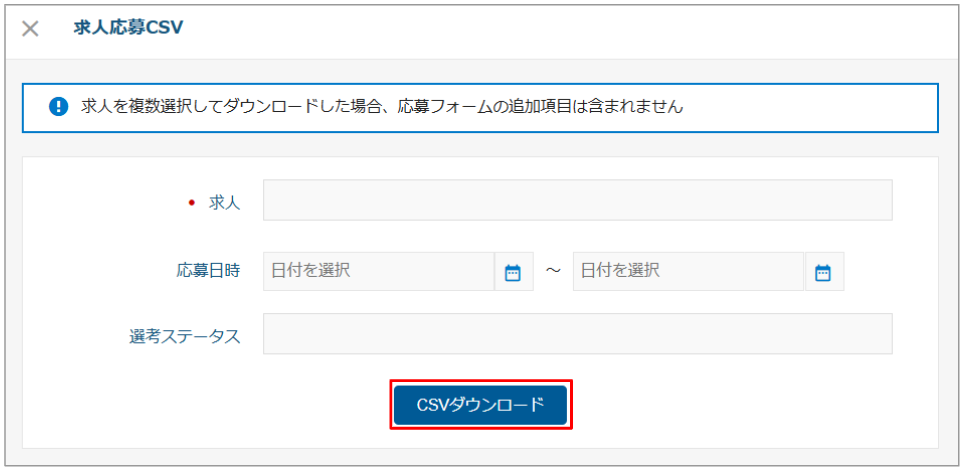Open the end date calendar picker
This screenshot has height=471, width=965.
tap(823, 272)
